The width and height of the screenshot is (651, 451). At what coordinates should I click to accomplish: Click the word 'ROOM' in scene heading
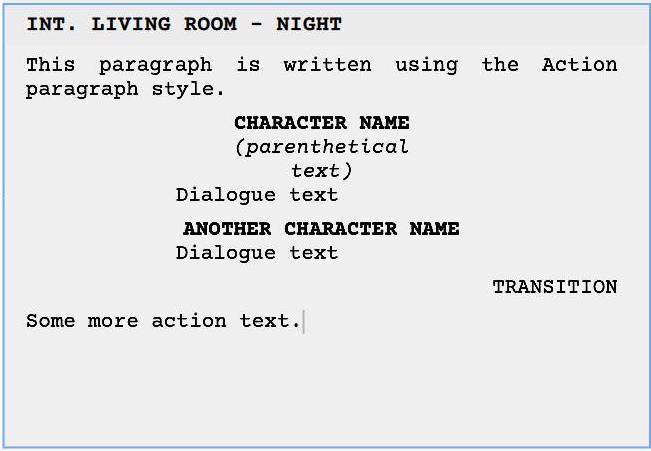[210, 24]
